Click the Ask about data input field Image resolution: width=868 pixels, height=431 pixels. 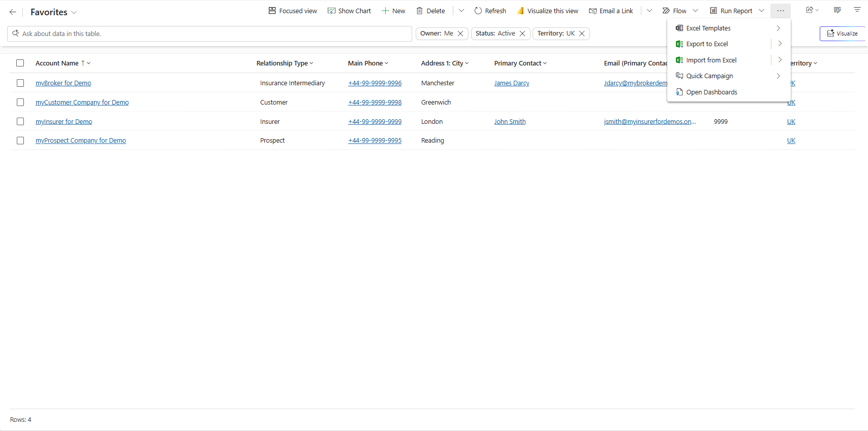209,34
